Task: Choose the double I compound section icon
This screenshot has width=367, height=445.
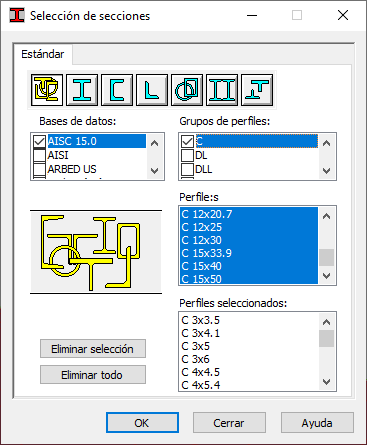Action: tap(222, 90)
